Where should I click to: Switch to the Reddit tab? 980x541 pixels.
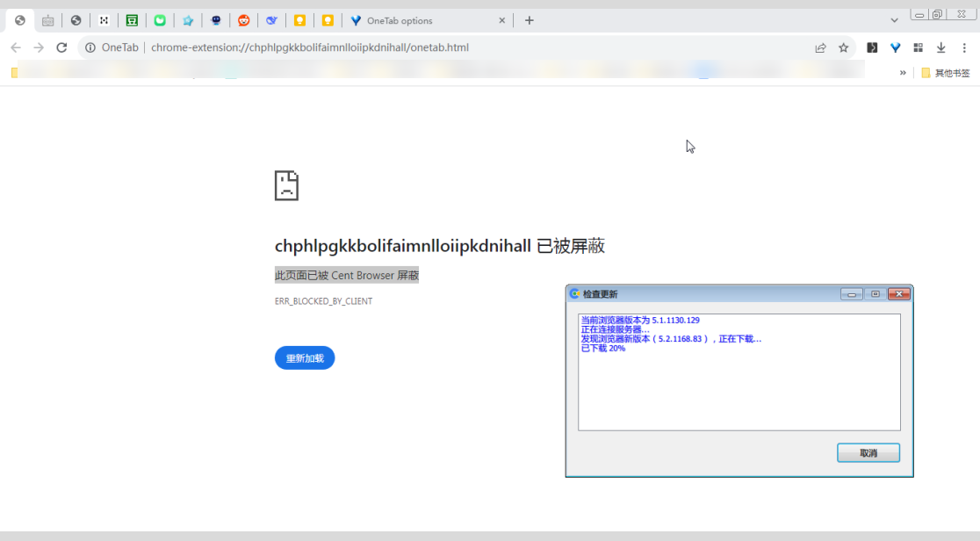[244, 21]
